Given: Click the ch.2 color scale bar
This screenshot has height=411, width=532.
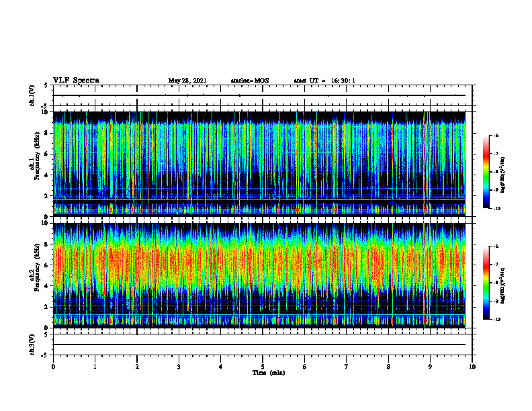Looking at the screenshot, I should 486,283.
